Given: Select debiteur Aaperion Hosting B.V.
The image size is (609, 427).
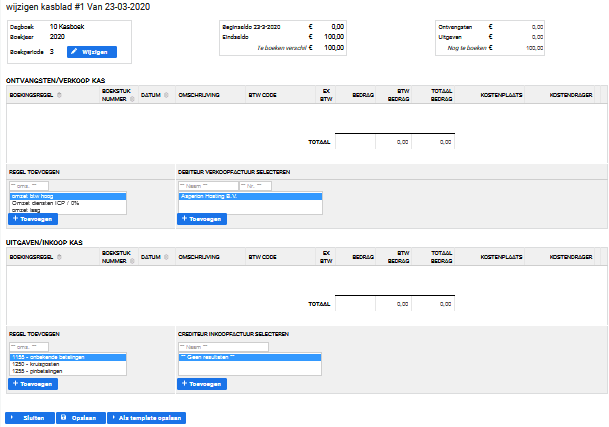Looking at the screenshot, I should point(251,196).
